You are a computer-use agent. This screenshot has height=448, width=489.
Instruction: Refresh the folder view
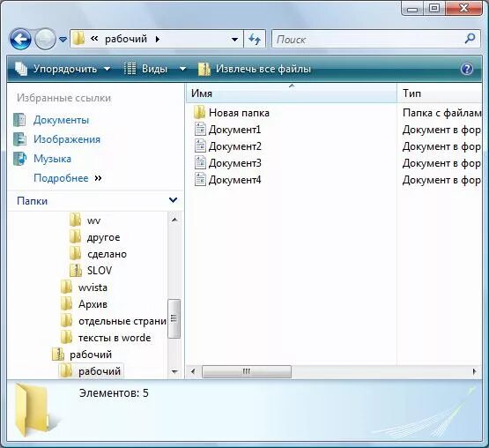[255, 40]
